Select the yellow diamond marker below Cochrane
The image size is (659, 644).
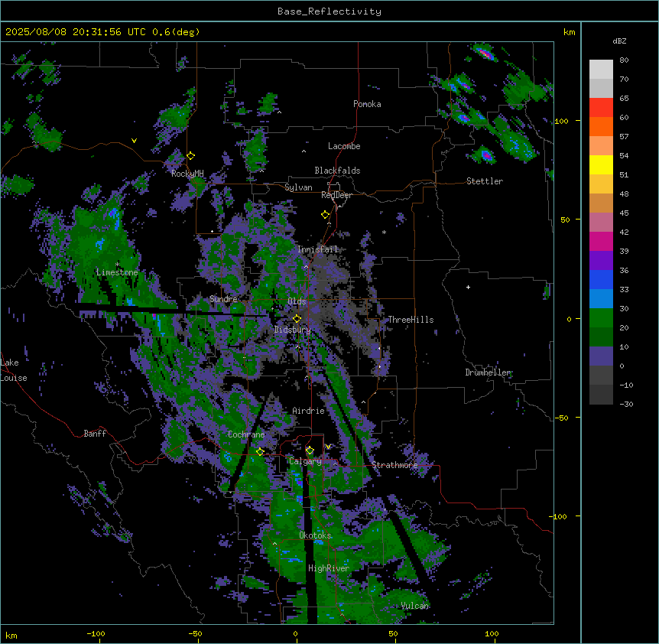coord(260,451)
